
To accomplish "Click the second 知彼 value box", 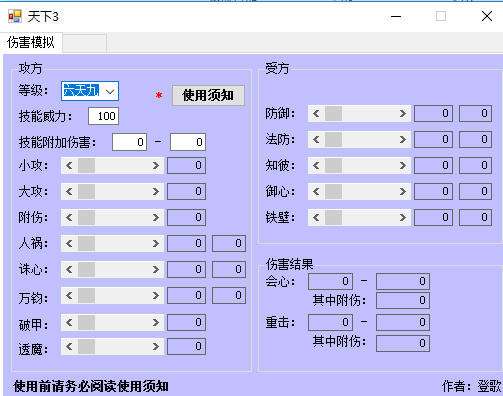I will pyautogui.click(x=475, y=166).
